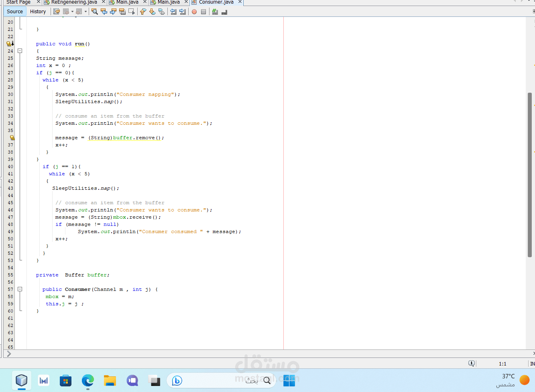The height and width of the screenshot is (392, 535).
Task: Switch the editor to History view
Action: click(38, 12)
